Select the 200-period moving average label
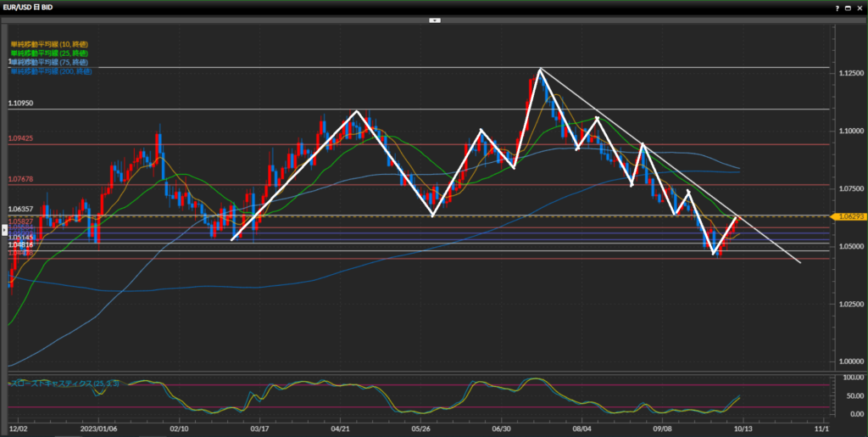 [x=52, y=70]
